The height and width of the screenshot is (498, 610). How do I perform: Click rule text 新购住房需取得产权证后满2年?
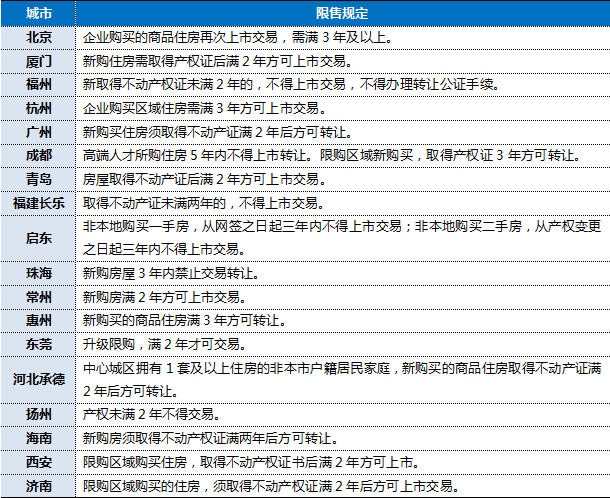tap(168, 61)
